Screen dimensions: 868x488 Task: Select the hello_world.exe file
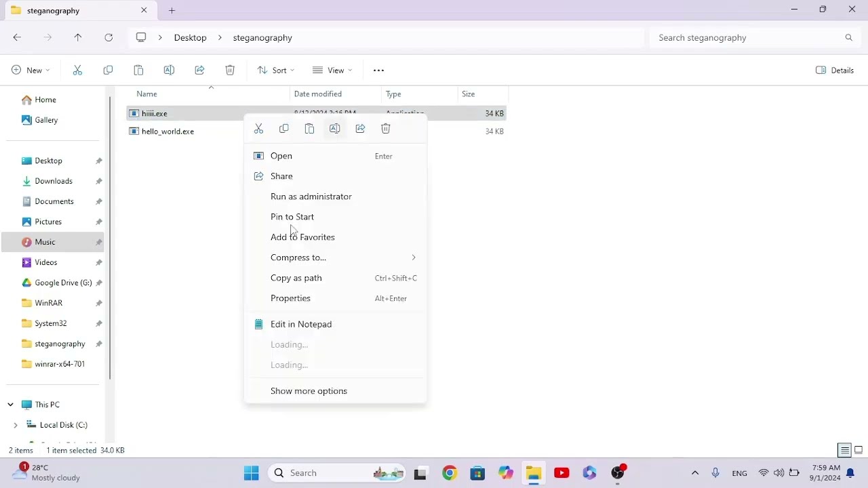click(167, 131)
